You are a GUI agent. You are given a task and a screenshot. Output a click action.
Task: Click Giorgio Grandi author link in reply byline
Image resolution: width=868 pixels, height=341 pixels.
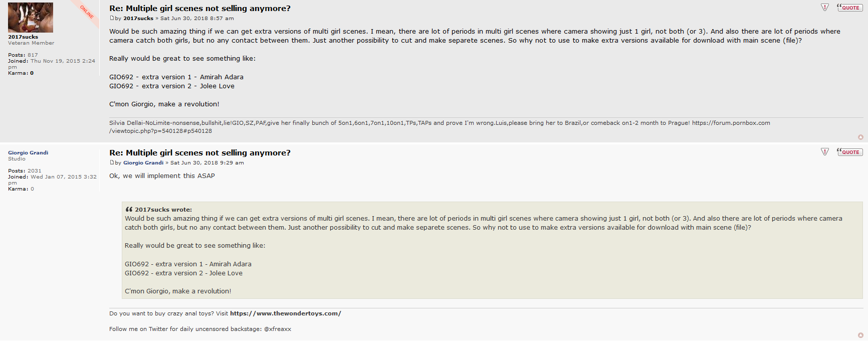click(x=143, y=163)
